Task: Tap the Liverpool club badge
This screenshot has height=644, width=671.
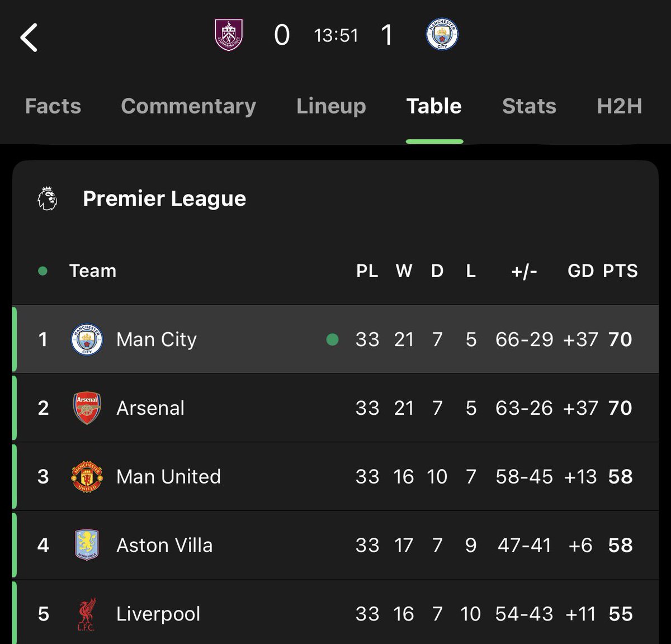Action: coord(87,614)
